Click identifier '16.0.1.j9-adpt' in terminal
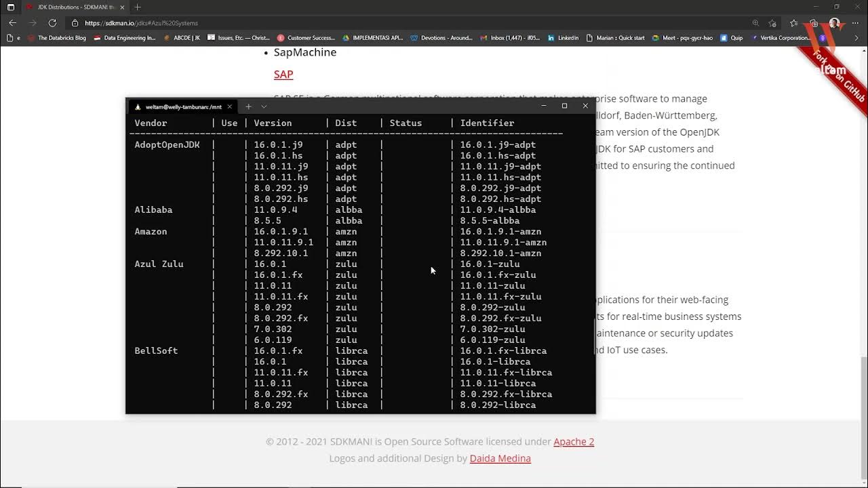The height and width of the screenshot is (488, 868). tap(498, 144)
